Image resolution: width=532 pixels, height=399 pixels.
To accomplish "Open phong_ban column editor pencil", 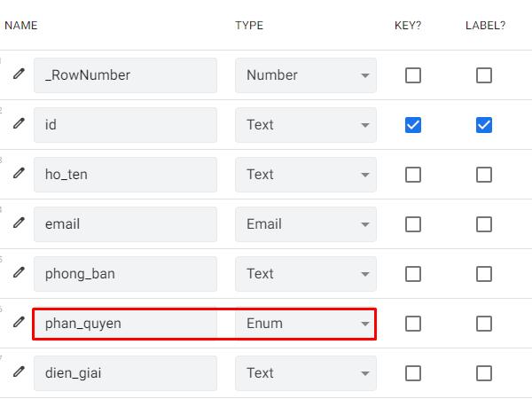I will click(19, 273).
